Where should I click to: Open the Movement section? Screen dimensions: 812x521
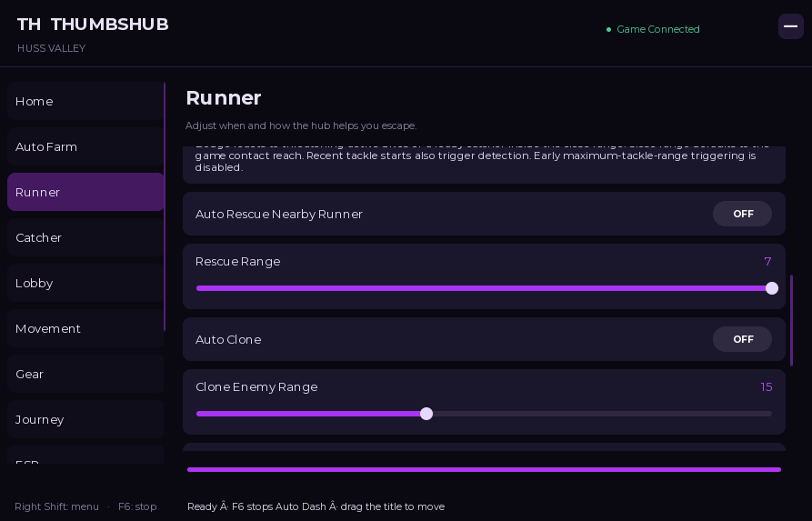[x=85, y=329]
